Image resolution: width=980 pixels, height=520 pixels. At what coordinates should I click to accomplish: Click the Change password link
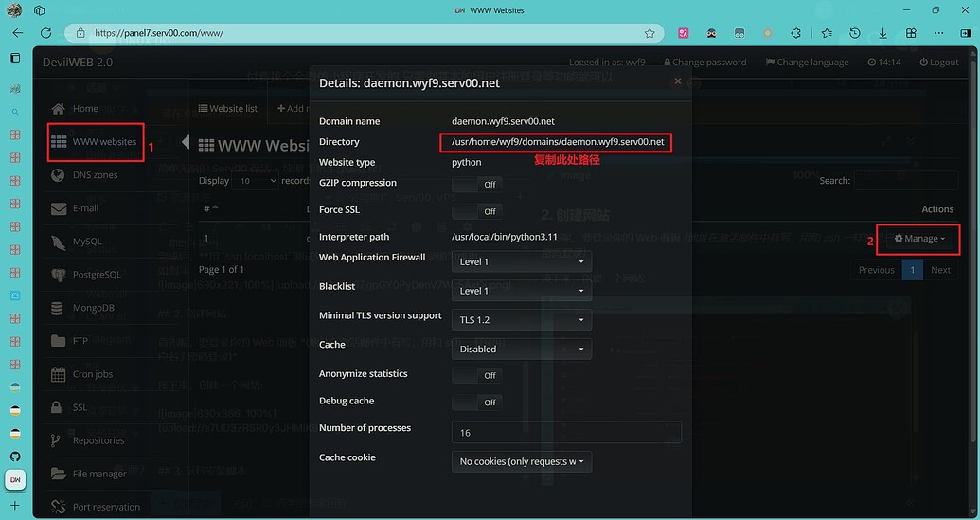click(x=705, y=62)
